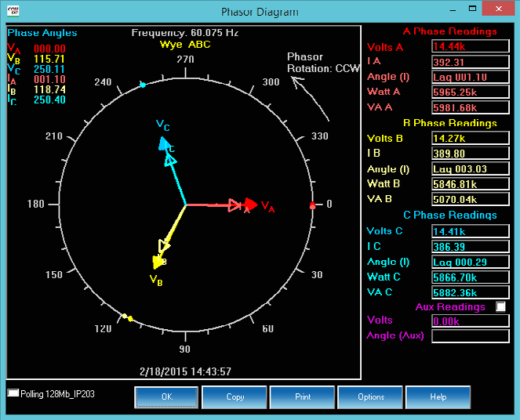
Task: Click the VA A reading field
Action: pos(471,107)
